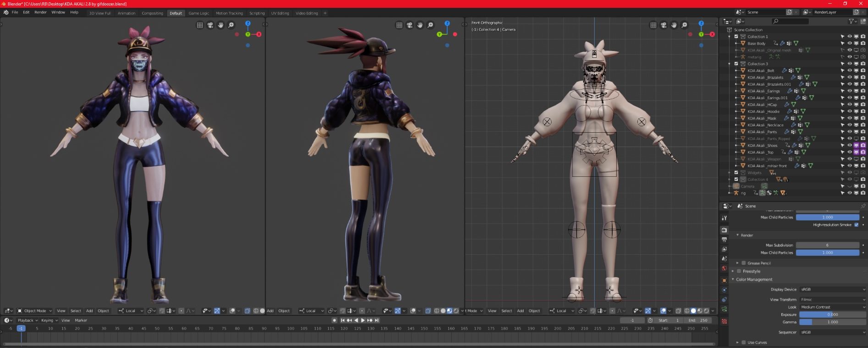Enable the Freestyle checkbox
The image size is (868, 348).
(x=739, y=271)
